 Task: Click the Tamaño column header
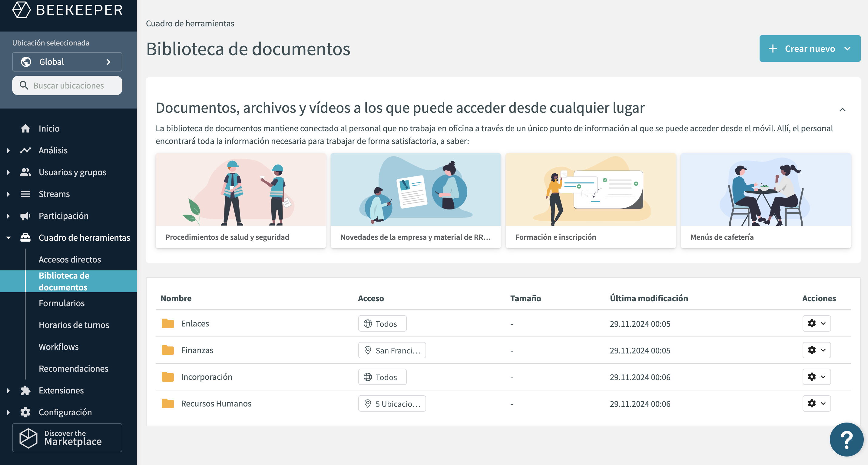[526, 298]
